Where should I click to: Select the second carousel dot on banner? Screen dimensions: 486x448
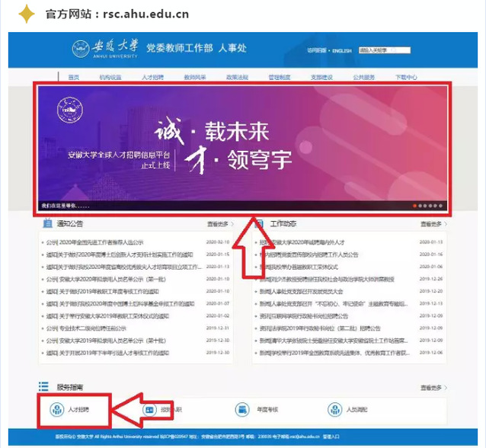click(x=420, y=206)
